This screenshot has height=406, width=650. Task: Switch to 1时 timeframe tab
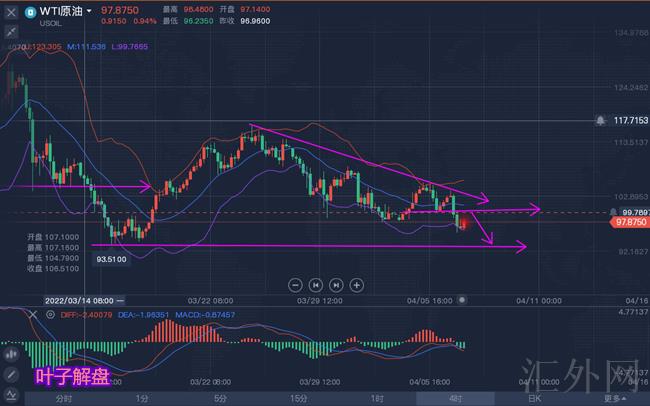coord(377,399)
